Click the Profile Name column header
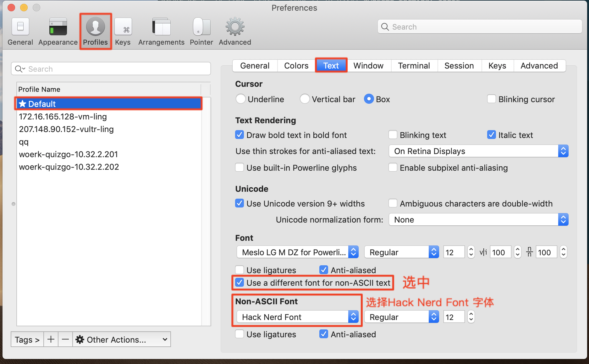 click(x=109, y=89)
